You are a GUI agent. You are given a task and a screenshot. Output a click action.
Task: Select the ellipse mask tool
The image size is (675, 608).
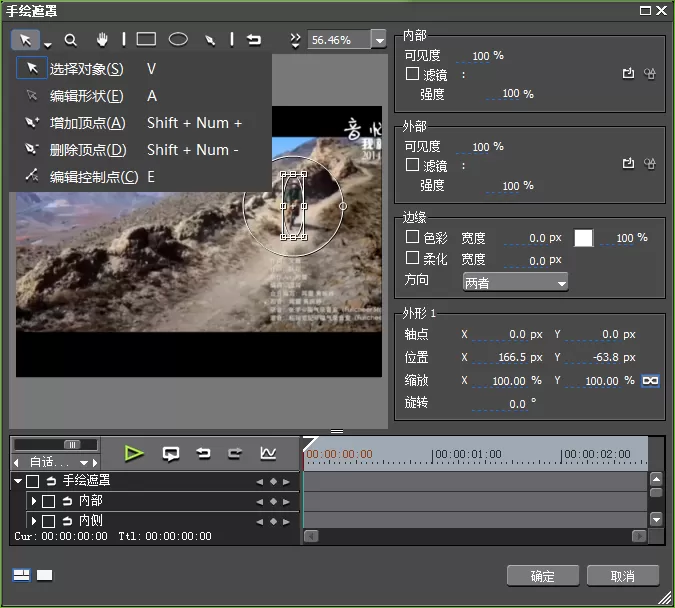(178, 40)
